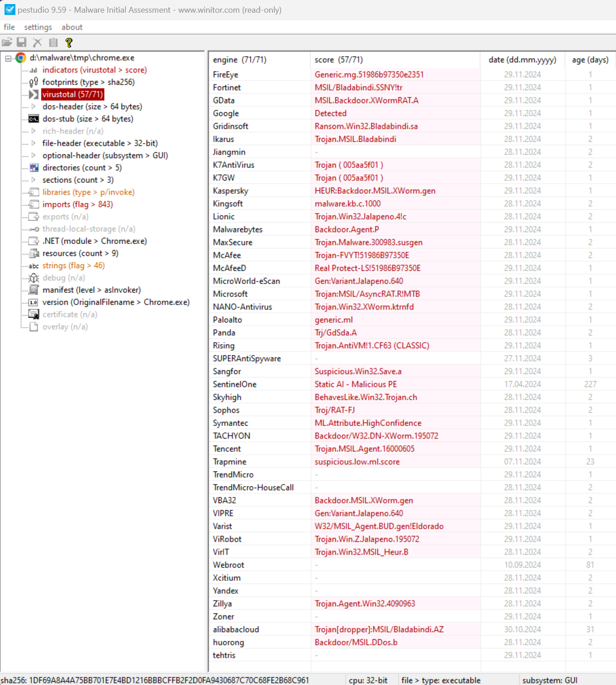Expand the file-header tree node
The width and height of the screenshot is (616, 685).
click(x=34, y=143)
